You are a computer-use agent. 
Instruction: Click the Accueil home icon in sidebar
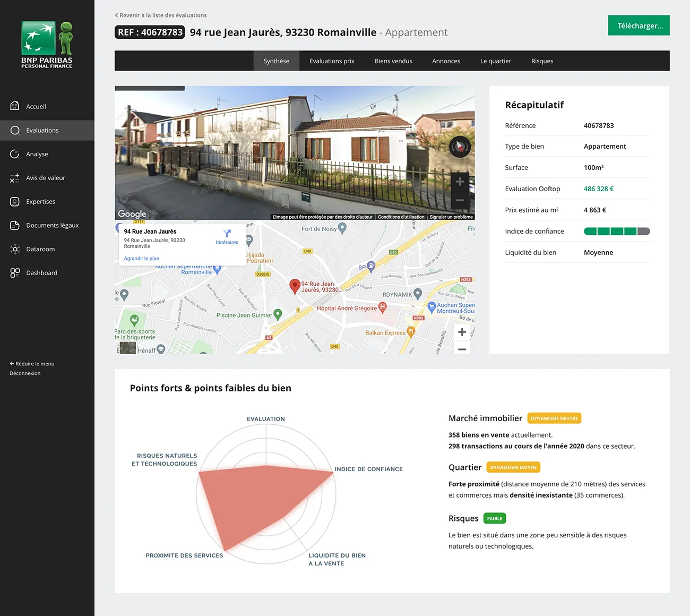[x=15, y=106]
